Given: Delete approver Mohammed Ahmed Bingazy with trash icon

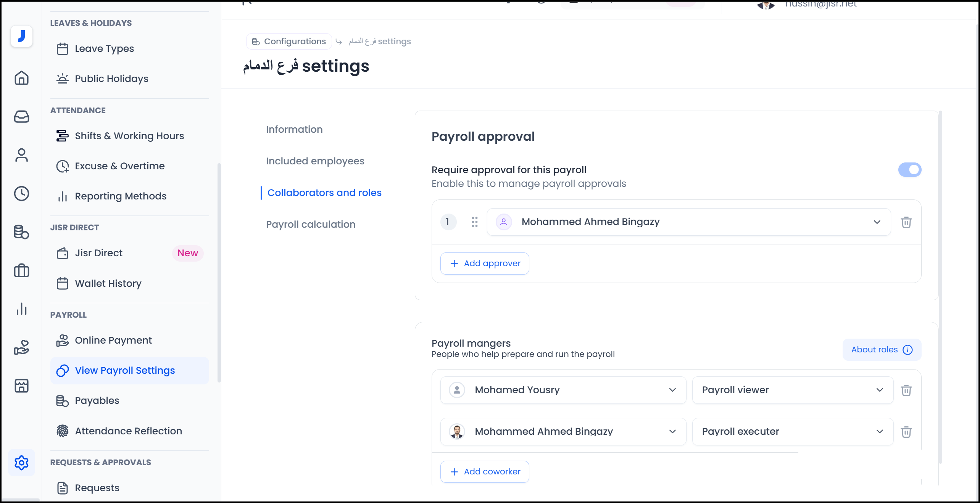Looking at the screenshot, I should [x=906, y=222].
